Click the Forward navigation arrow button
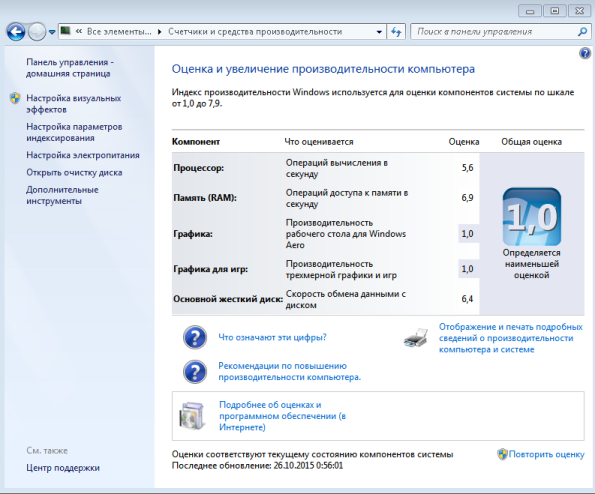 (x=37, y=32)
